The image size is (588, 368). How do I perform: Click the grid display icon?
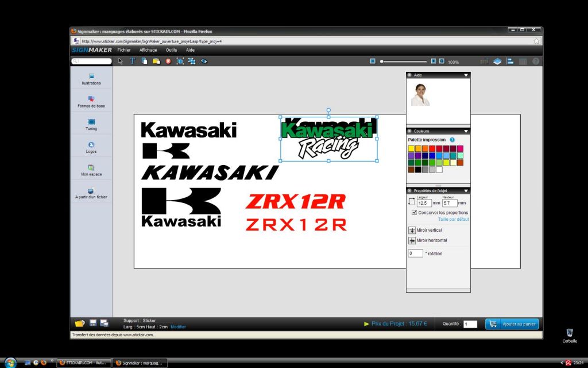pos(484,61)
